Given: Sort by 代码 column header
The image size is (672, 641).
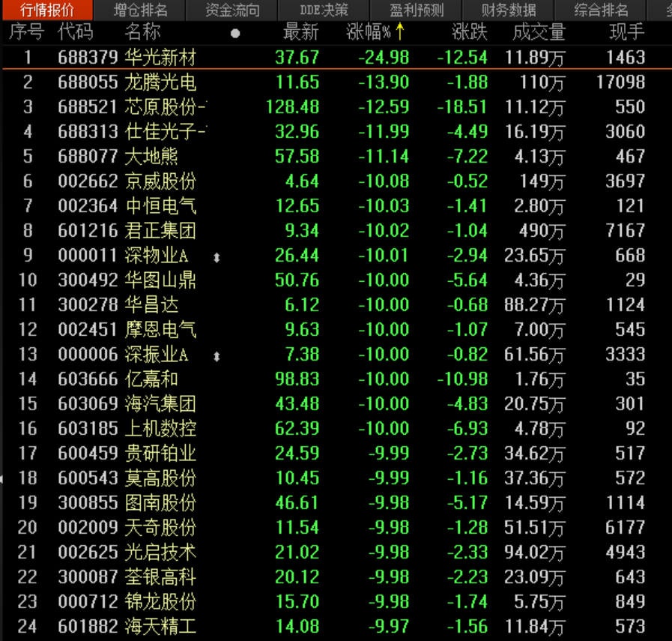Looking at the screenshot, I should pyautogui.click(x=76, y=32).
